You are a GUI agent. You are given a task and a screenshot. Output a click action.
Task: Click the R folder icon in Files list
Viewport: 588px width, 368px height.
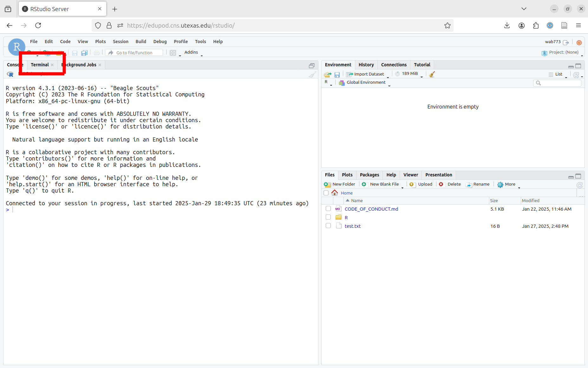(339, 217)
